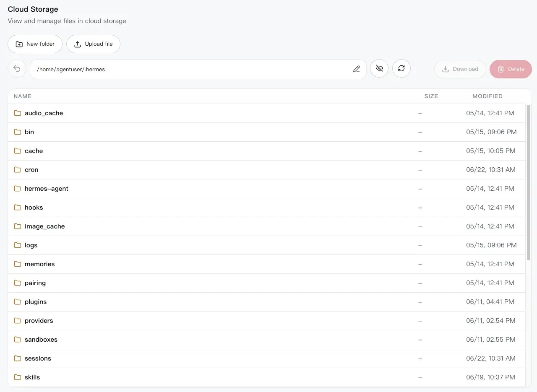The height and width of the screenshot is (392, 537).
Task: Click the 06/22, 10:31 AM date for cron
Action: [x=491, y=170]
